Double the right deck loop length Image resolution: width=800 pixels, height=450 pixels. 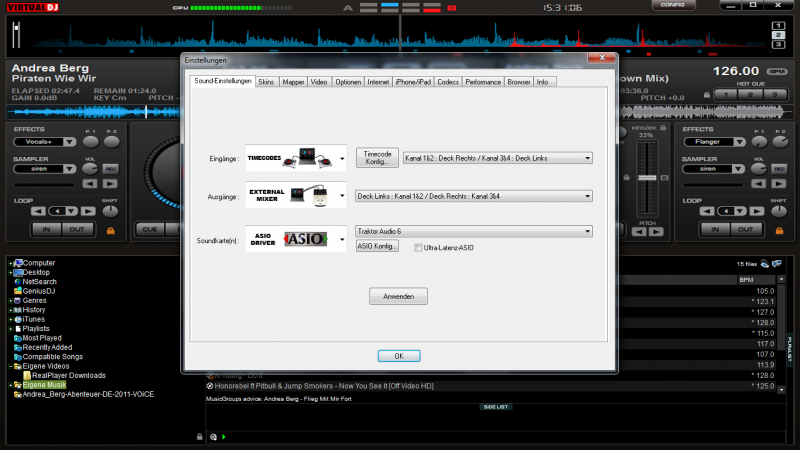click(757, 211)
